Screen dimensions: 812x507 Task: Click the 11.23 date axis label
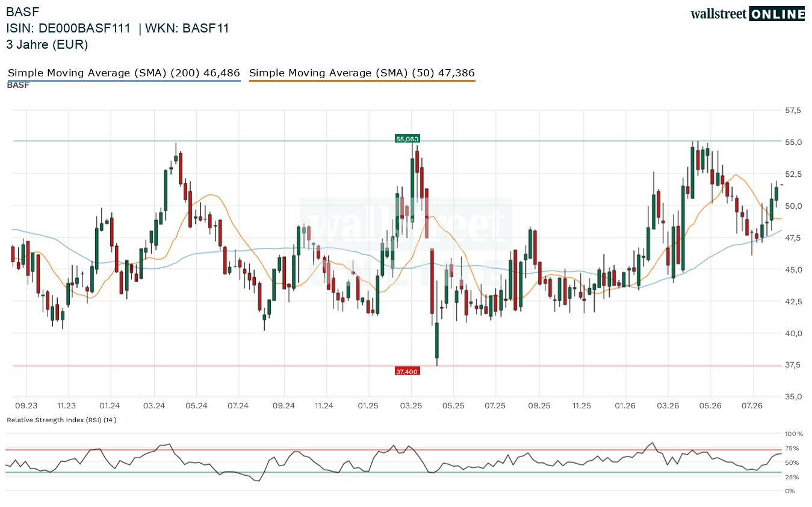(x=67, y=406)
